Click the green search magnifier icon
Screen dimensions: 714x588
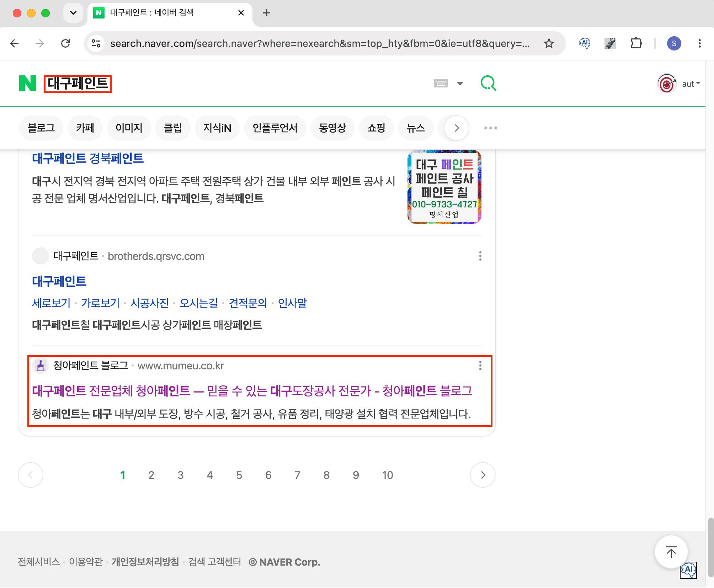tap(488, 84)
